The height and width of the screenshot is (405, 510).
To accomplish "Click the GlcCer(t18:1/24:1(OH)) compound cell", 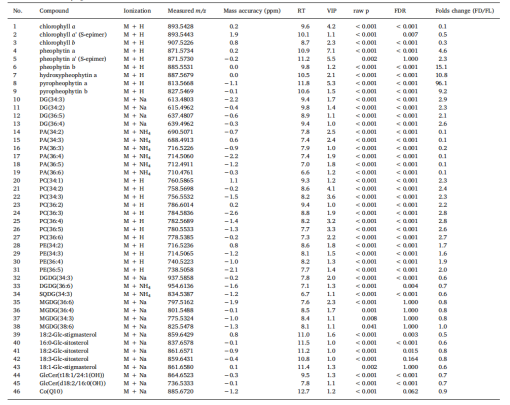I will (72, 375).
